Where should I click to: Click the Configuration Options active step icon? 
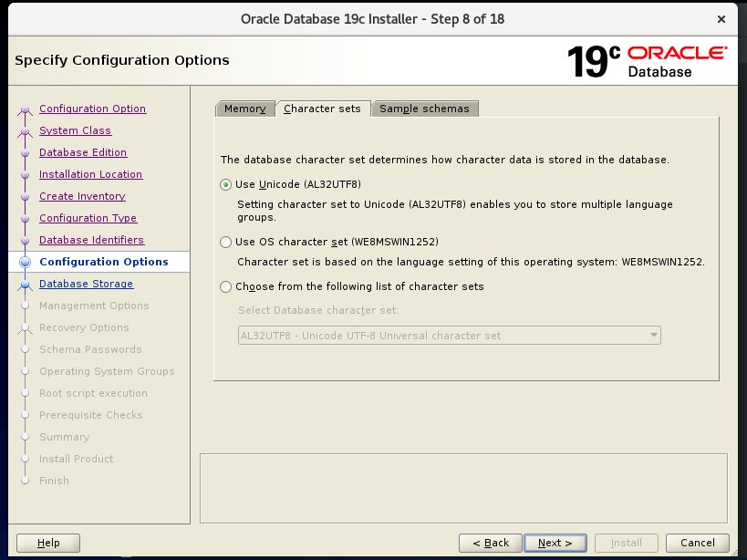(x=26, y=262)
